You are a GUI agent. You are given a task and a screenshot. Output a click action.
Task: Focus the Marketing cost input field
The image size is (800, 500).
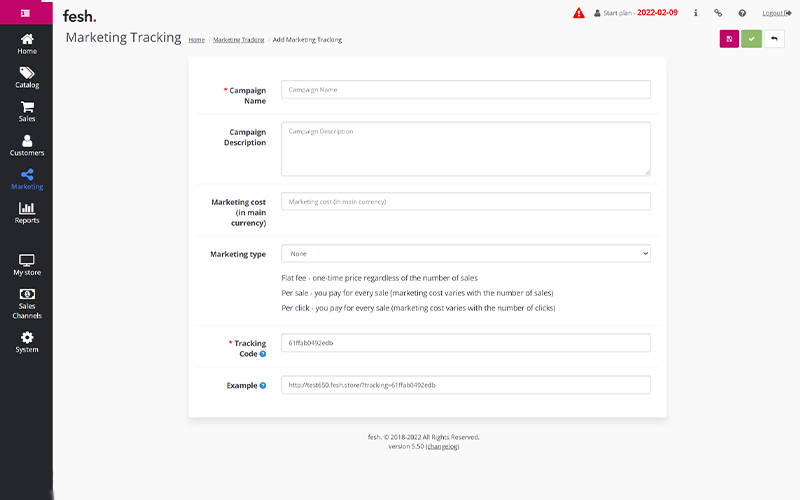click(465, 202)
